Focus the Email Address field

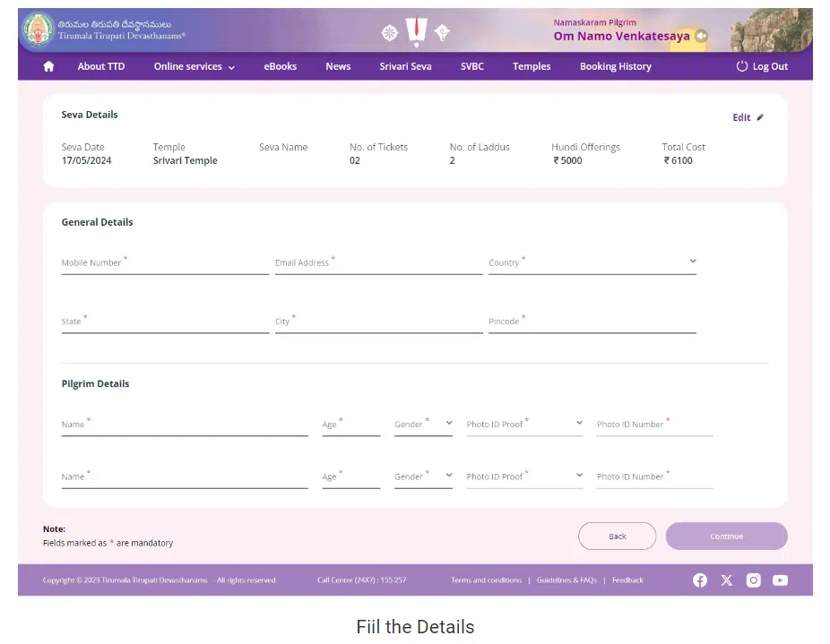coord(379,263)
